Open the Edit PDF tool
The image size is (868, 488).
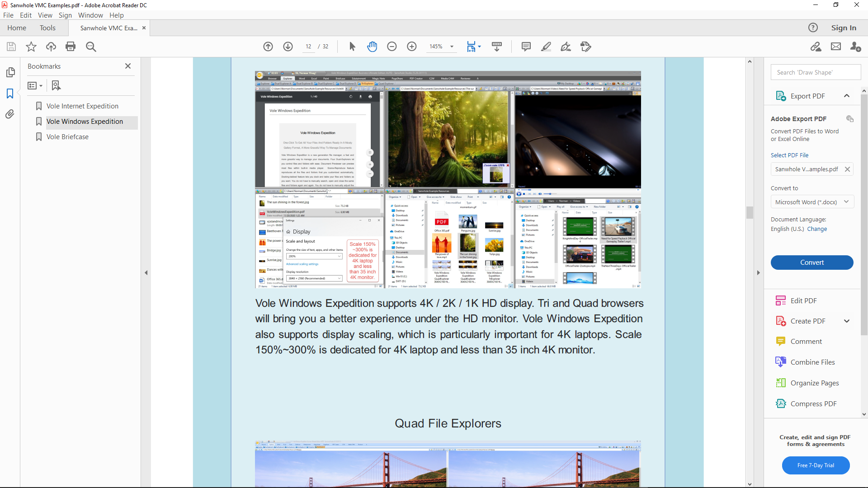(x=803, y=301)
